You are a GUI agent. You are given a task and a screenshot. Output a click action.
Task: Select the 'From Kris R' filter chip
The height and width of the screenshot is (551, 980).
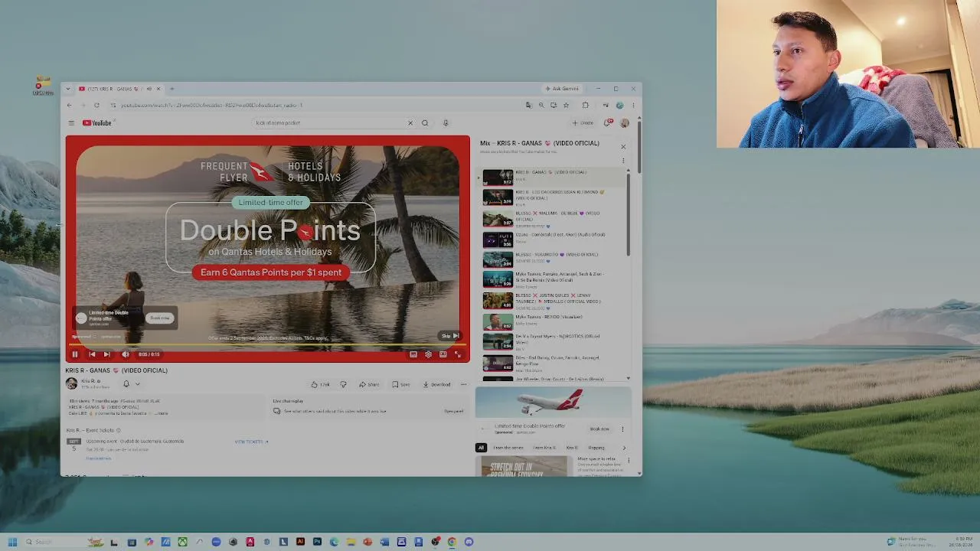click(x=544, y=448)
